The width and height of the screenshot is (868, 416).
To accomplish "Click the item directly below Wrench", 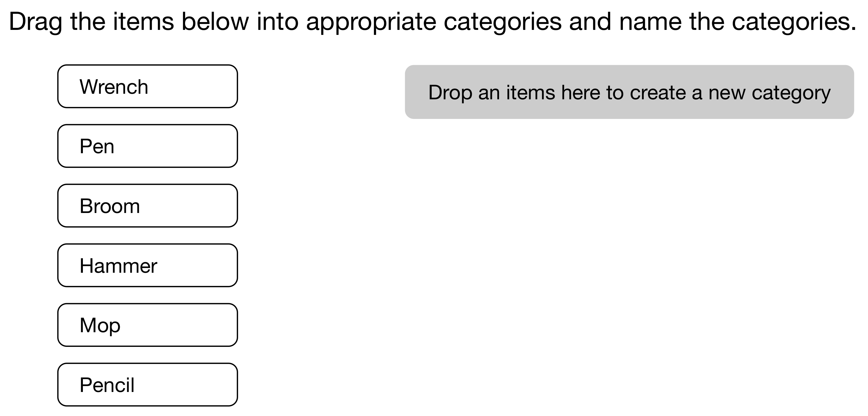I will pyautogui.click(x=148, y=146).
